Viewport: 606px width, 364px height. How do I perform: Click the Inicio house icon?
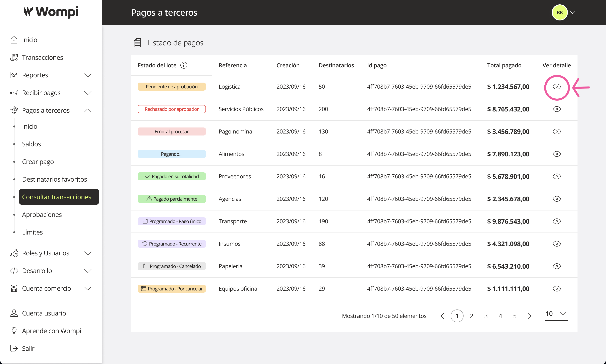click(x=14, y=40)
